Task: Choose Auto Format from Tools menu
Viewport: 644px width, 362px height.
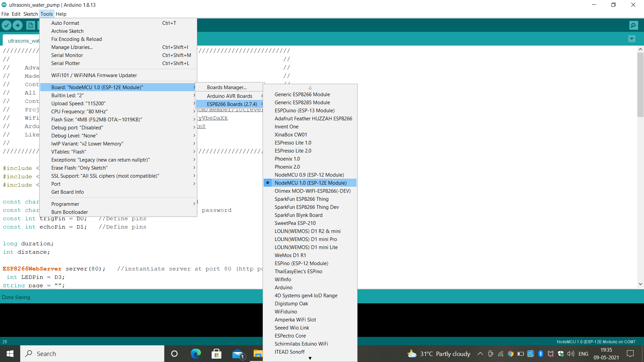Action: coord(118,23)
